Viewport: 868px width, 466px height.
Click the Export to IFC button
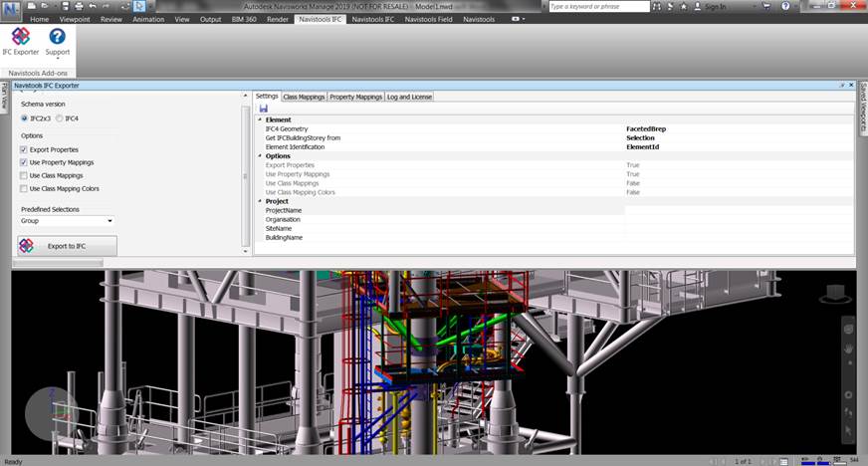[67, 246]
